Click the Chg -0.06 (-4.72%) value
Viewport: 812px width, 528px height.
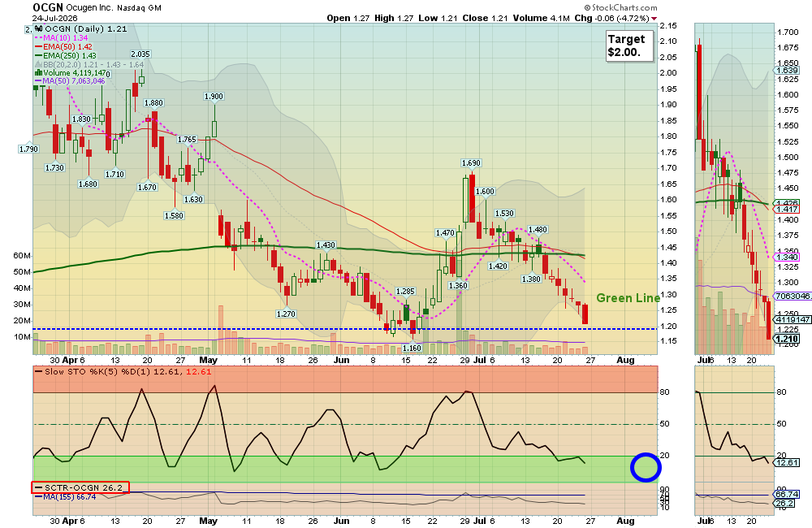pyautogui.click(x=611, y=18)
